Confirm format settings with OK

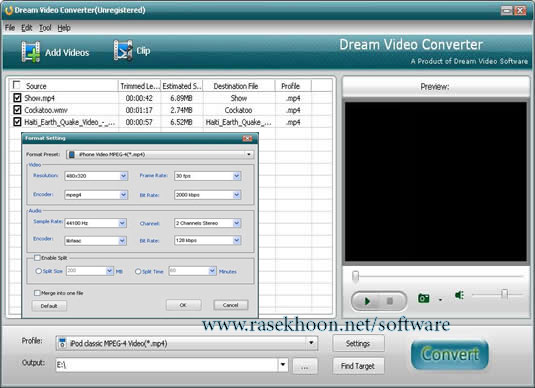[184, 305]
